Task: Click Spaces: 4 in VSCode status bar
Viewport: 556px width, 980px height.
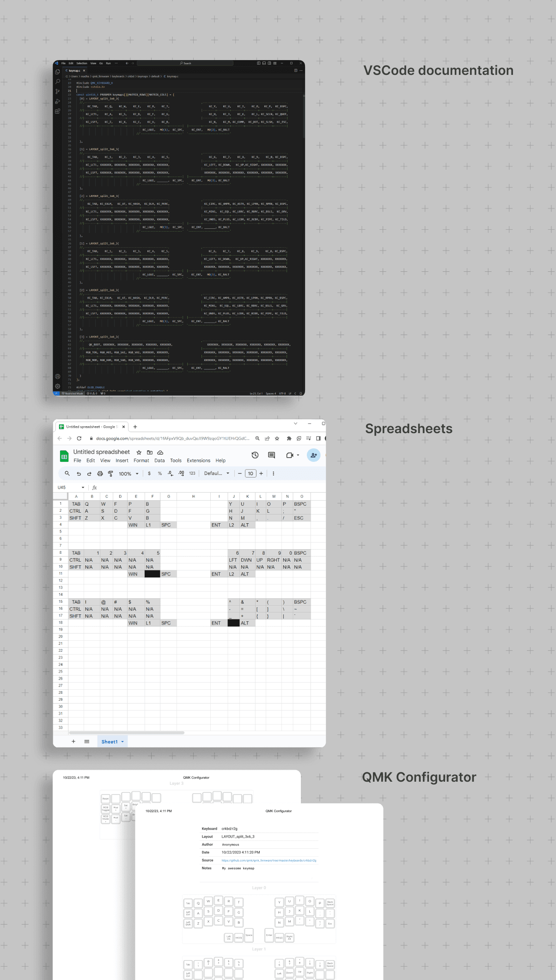Action: tap(271, 393)
